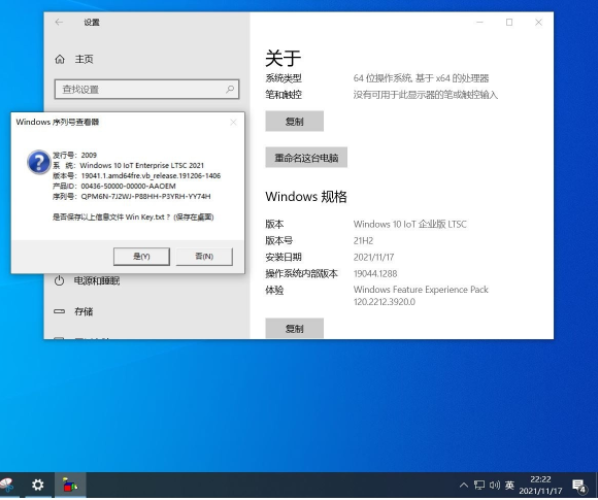Click the 操作系统内部版本 label
This screenshot has width=598, height=500.
tap(302, 274)
